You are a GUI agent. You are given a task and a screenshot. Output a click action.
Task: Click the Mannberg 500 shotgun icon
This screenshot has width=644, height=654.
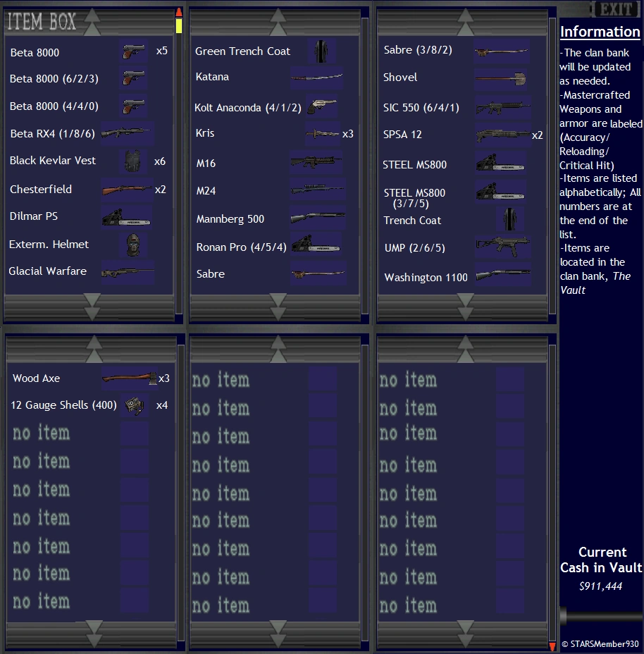point(318,217)
